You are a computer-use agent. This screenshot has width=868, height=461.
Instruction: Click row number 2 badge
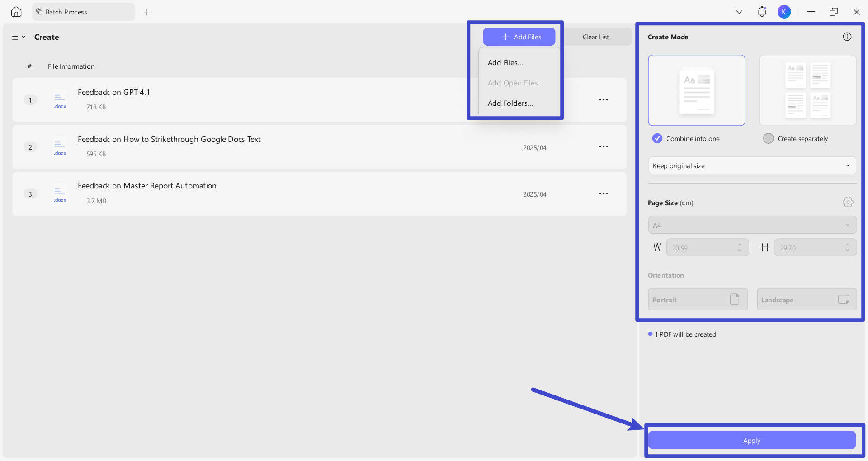pos(30,147)
